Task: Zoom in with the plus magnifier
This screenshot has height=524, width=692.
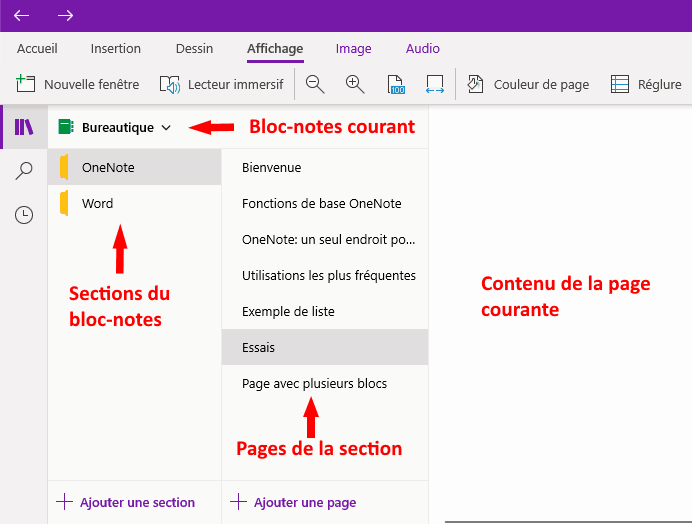Action: tap(355, 84)
